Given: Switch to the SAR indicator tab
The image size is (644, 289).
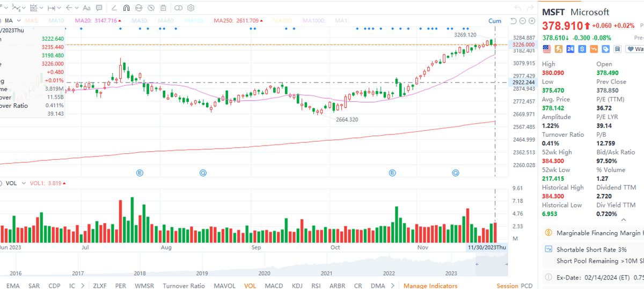Looking at the screenshot, I should click(x=34, y=286).
